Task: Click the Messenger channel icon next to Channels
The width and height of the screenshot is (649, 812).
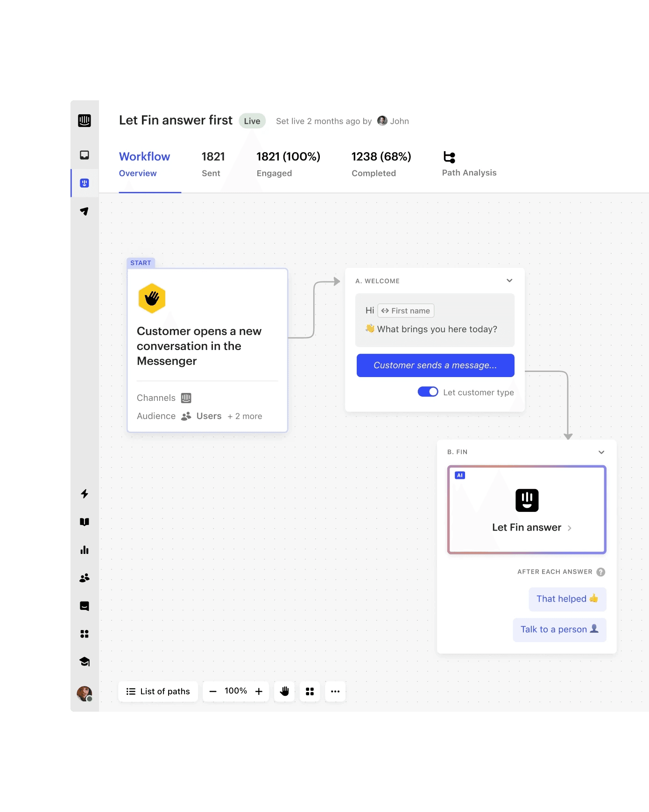Action: (x=186, y=398)
